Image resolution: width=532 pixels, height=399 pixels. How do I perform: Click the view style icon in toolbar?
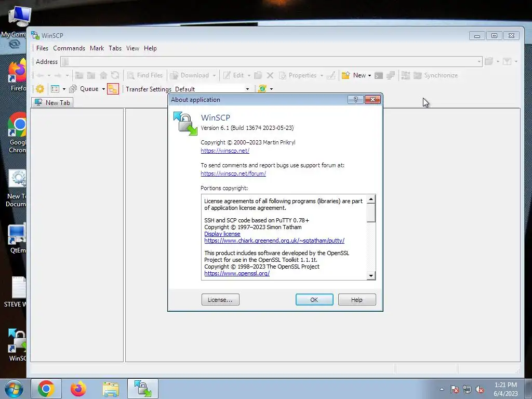pos(55,89)
